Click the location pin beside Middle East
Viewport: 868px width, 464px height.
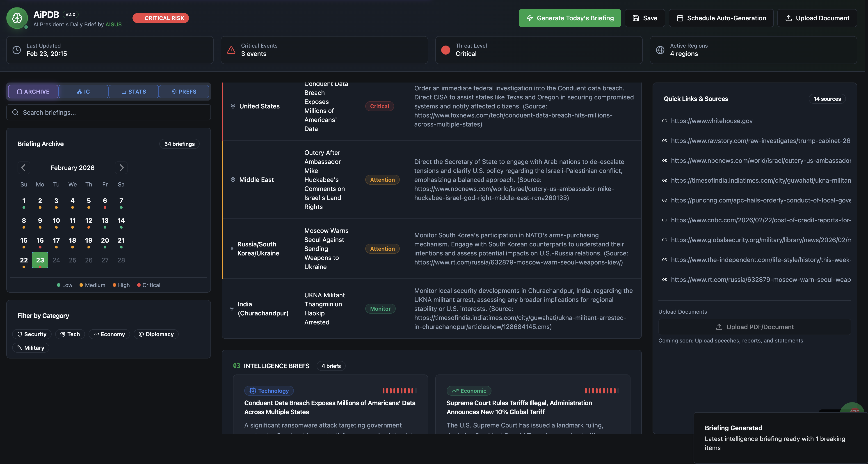click(x=233, y=180)
